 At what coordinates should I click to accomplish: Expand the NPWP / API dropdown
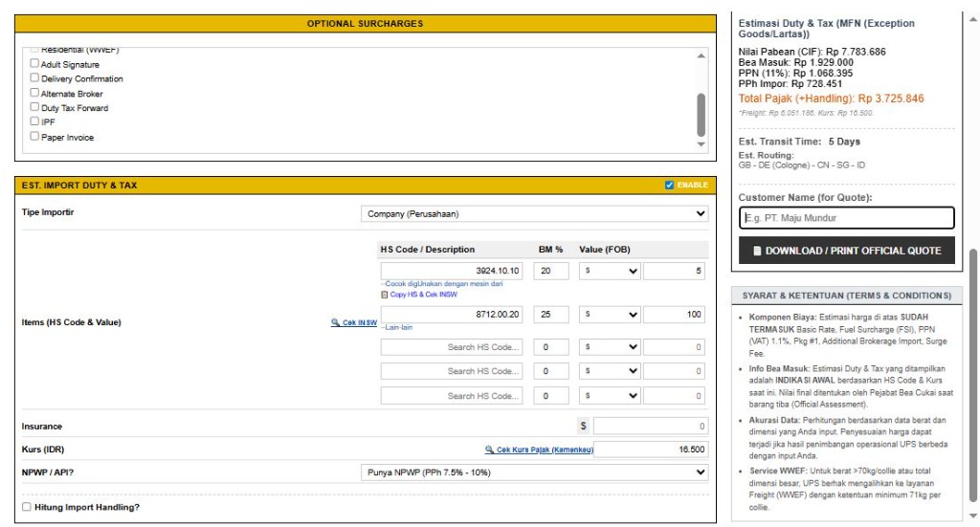point(537,472)
